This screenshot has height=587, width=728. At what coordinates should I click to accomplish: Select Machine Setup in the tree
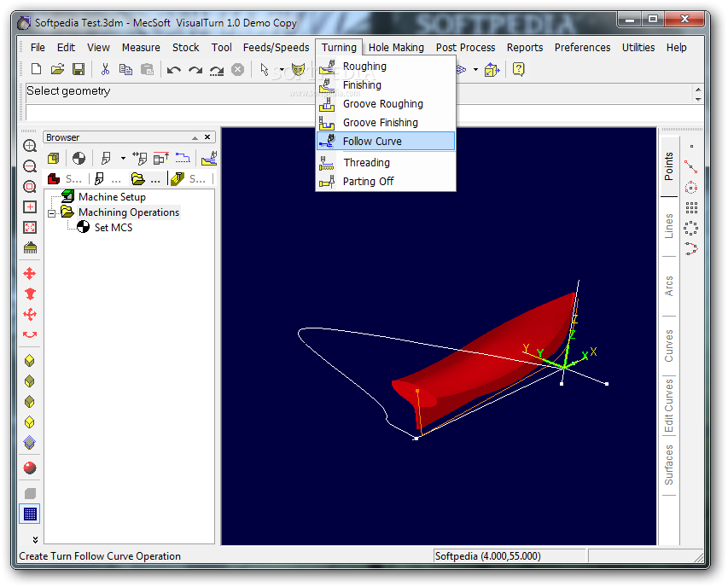[x=112, y=197]
